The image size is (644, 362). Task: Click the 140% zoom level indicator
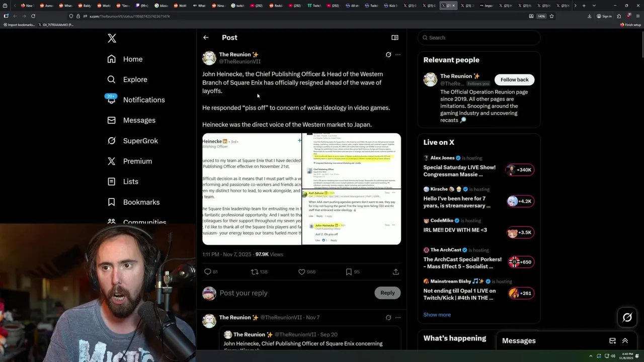pos(541,16)
